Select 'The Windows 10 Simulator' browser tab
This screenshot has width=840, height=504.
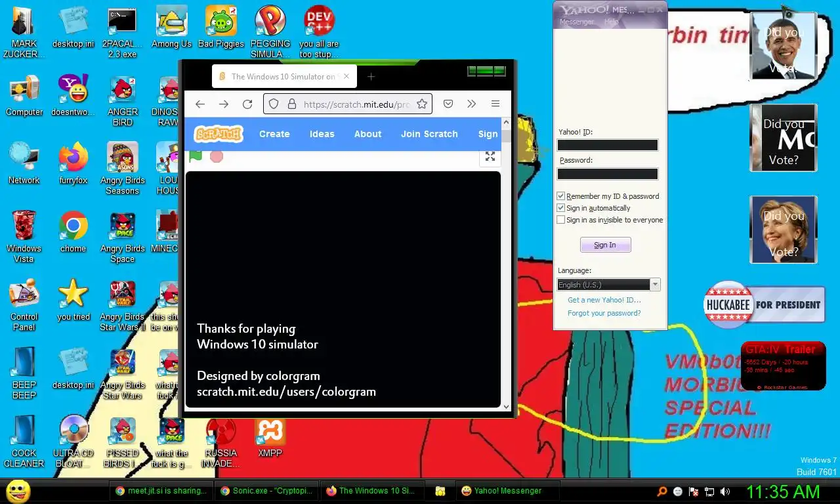[x=283, y=77]
